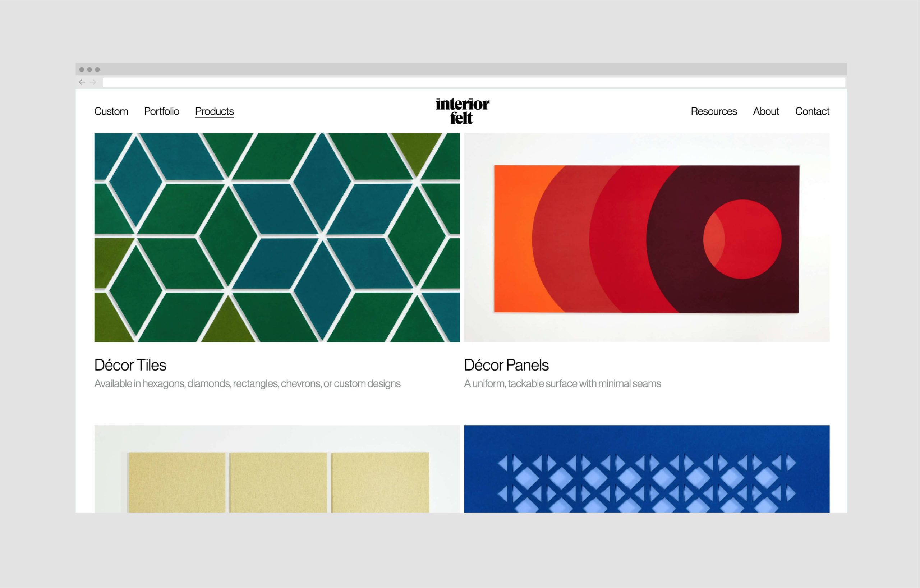Click the first gray window dot
This screenshot has height=588, width=920.
coord(81,69)
